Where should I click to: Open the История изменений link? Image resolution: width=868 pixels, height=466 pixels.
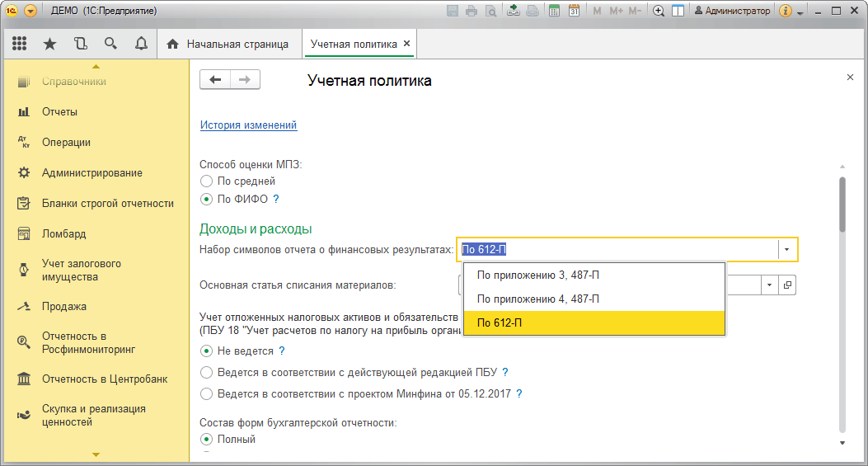coord(249,125)
